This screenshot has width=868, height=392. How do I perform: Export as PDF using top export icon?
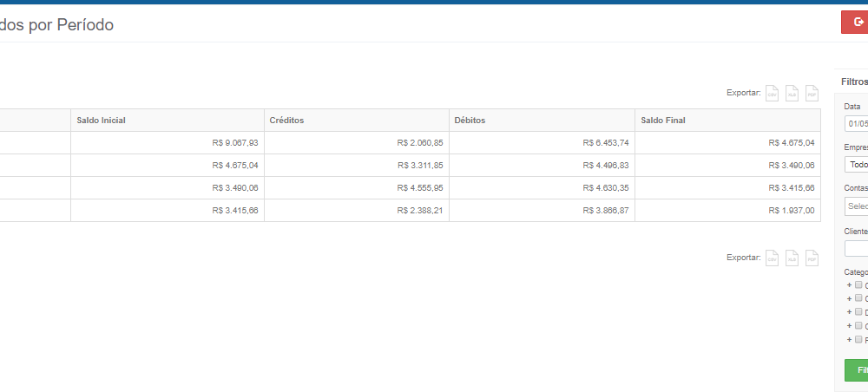coord(812,93)
